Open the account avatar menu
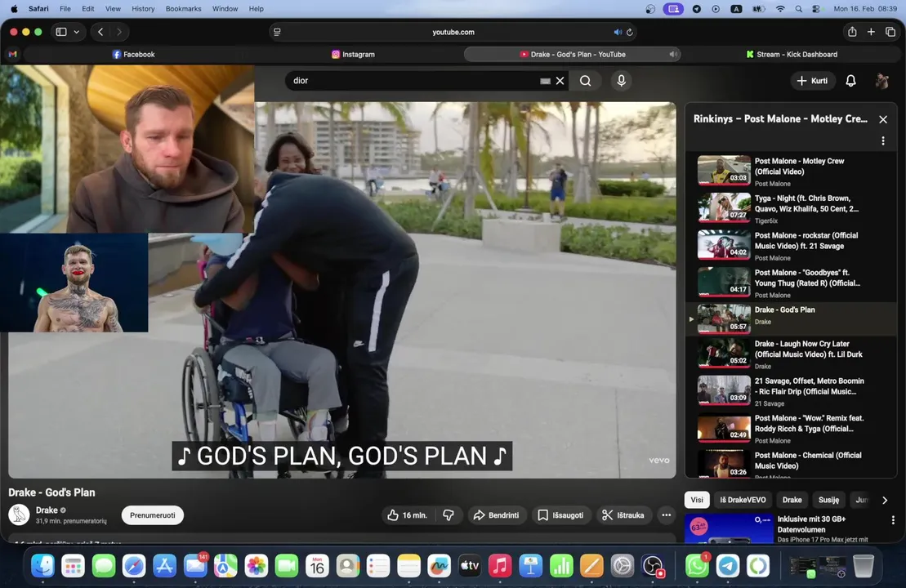The image size is (906, 588). (881, 81)
